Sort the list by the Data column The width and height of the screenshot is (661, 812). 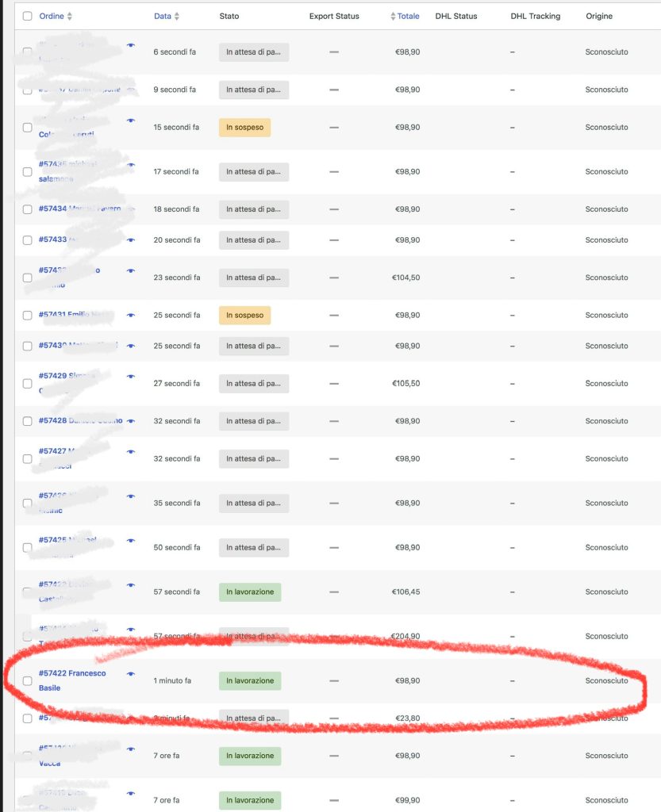pyautogui.click(x=162, y=16)
